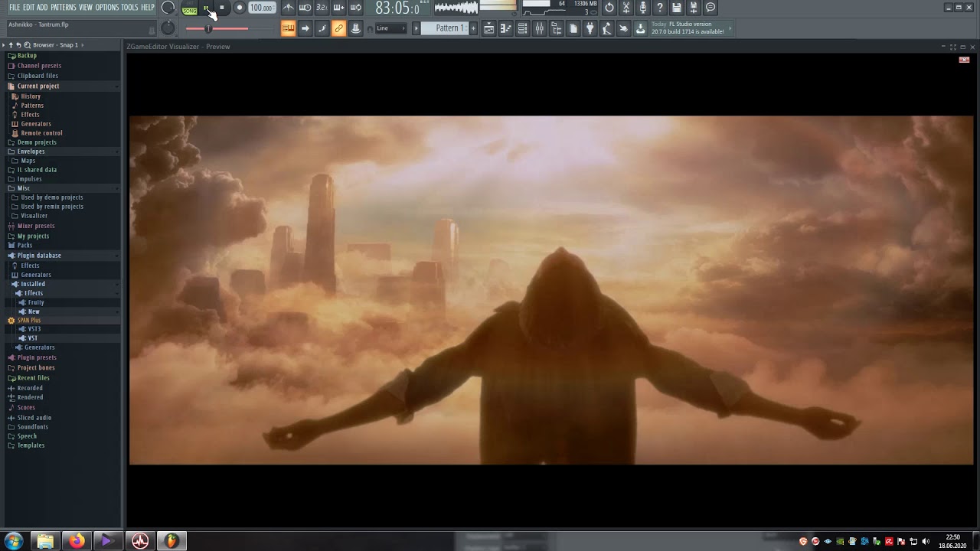Click the Windows Start button
Screen dimensions: 980x551
[14, 541]
